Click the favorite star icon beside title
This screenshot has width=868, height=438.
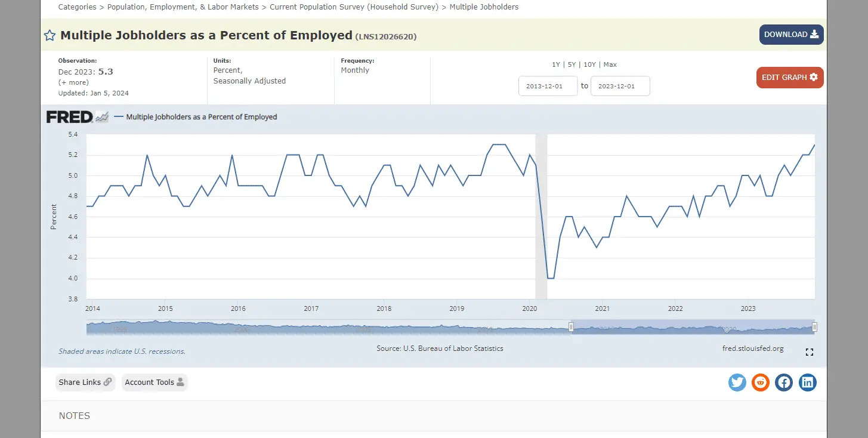(x=50, y=36)
